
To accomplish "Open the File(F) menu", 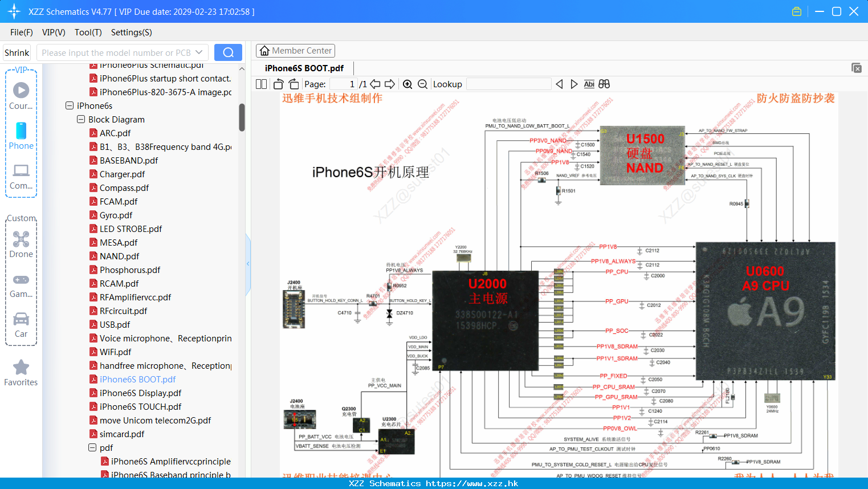I will (22, 32).
